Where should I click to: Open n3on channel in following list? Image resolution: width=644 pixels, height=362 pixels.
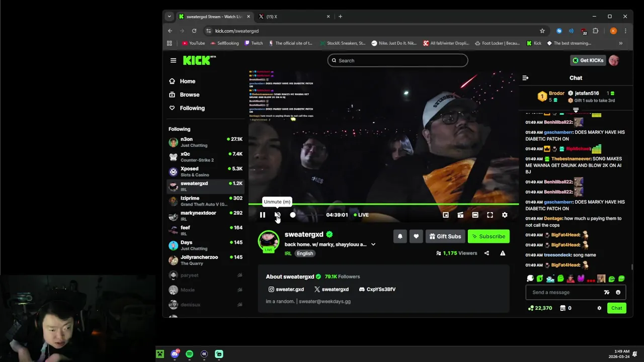click(206, 142)
